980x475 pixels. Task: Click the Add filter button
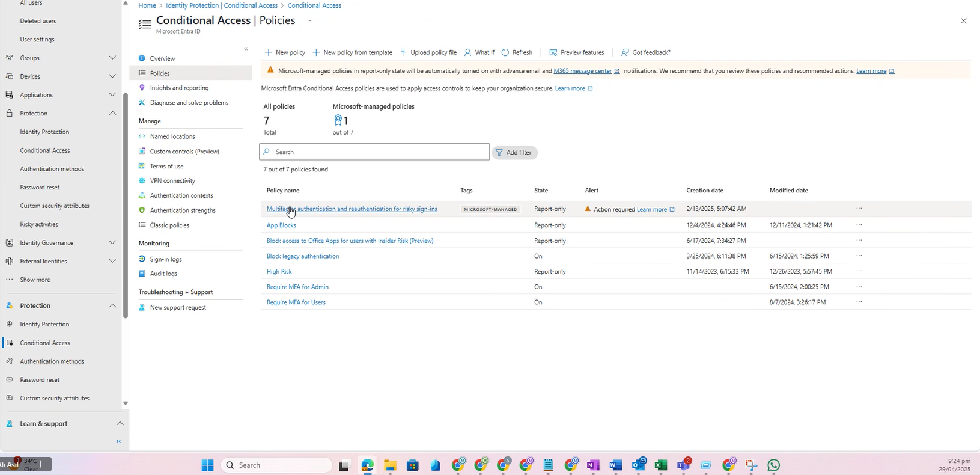coord(514,153)
